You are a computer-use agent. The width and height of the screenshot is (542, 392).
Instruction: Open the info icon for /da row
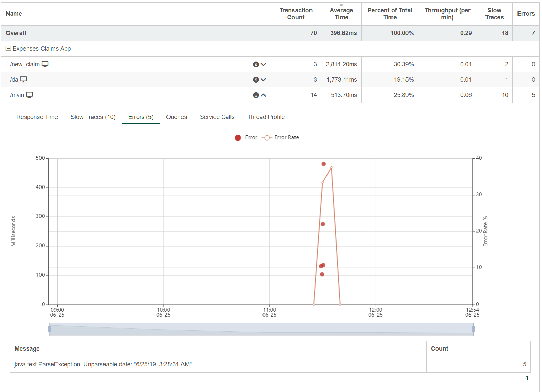tap(256, 80)
